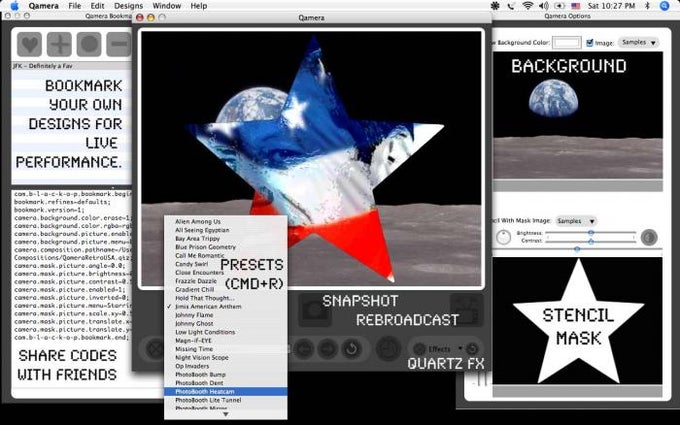Screen dimensions: 680x425
Task: Open the background Image Samples dropdown
Action: [638, 42]
